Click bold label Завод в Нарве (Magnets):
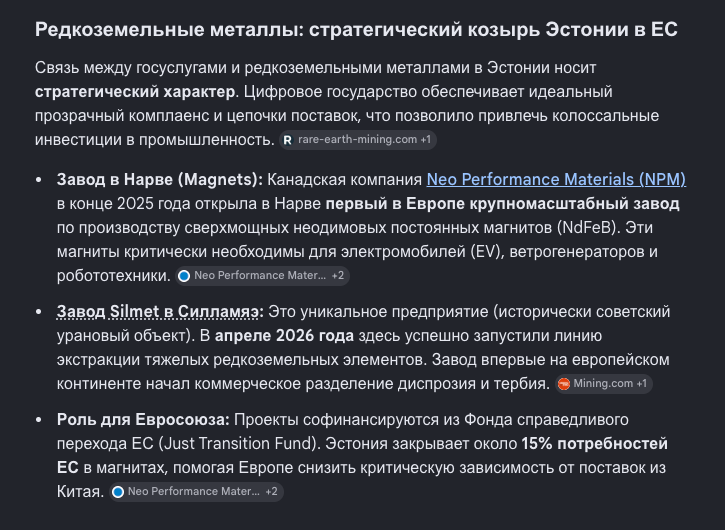 160,179
